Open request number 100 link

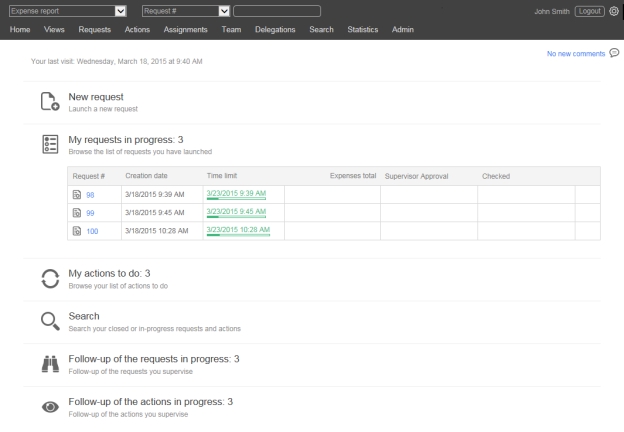click(92, 231)
